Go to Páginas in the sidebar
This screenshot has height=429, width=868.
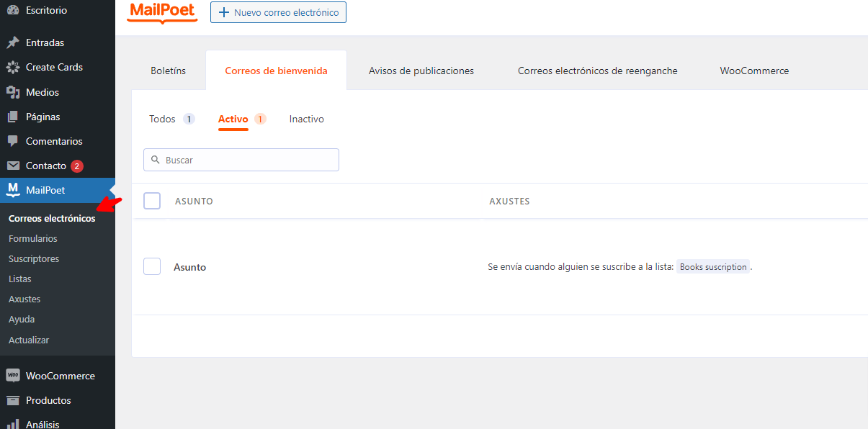[43, 117]
